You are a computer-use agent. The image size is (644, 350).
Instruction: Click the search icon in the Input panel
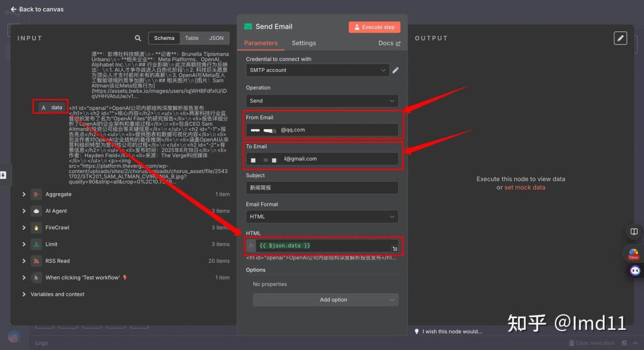138,38
